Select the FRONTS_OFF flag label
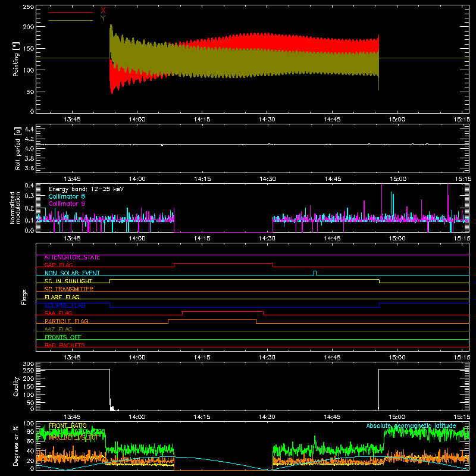Screen dimensions: 476x476 [63, 337]
